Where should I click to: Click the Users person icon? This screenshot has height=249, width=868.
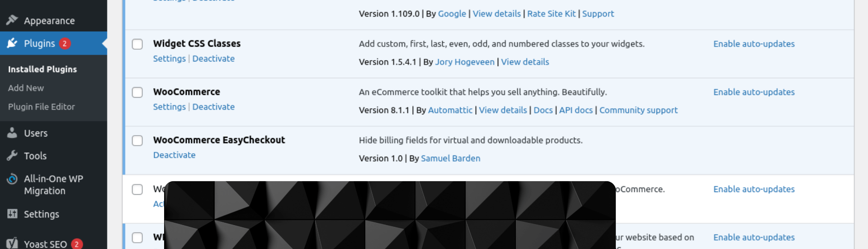pos(12,133)
